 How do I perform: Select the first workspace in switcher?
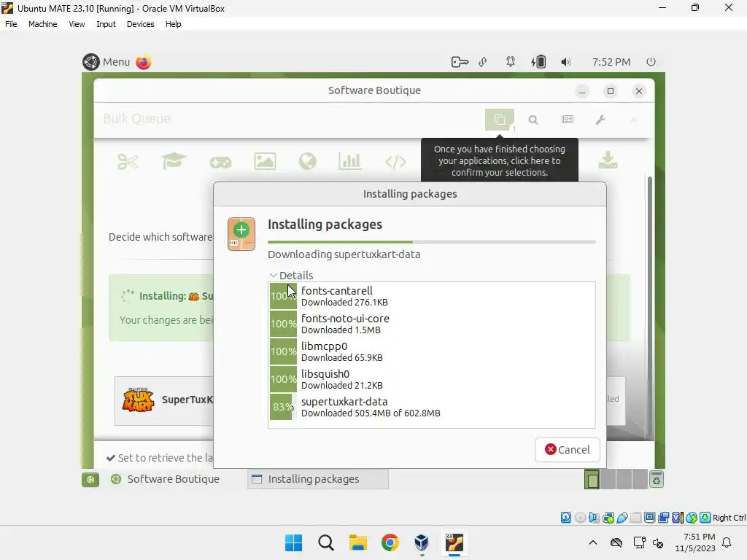[x=592, y=479]
